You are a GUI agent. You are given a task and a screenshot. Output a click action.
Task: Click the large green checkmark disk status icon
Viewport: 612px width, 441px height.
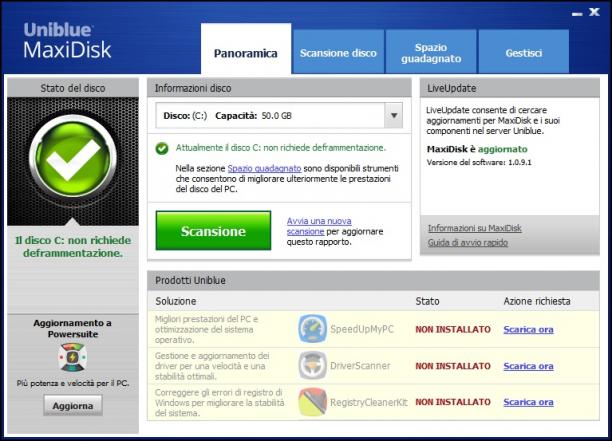73,156
